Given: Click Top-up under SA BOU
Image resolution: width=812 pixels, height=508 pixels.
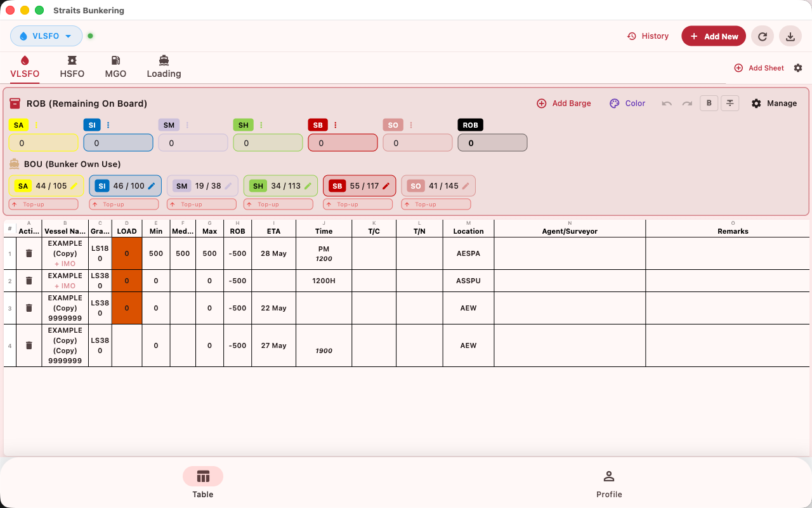Looking at the screenshot, I should point(44,204).
